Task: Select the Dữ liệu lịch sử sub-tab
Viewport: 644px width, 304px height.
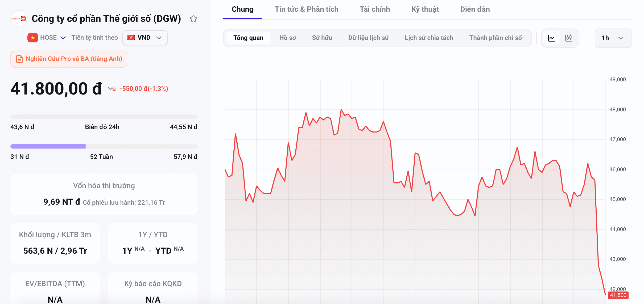Action: [x=369, y=38]
